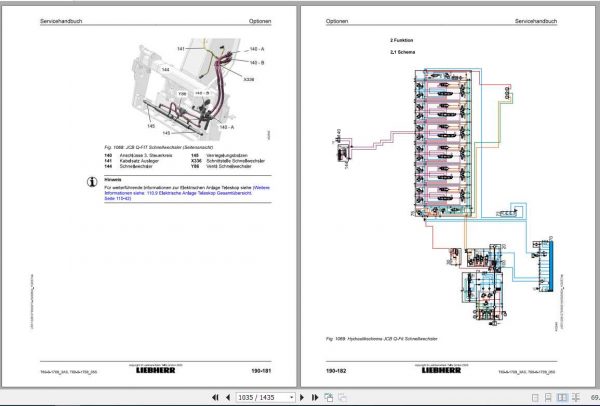
Task: Select the facing pages layout
Action: tap(562, 398)
